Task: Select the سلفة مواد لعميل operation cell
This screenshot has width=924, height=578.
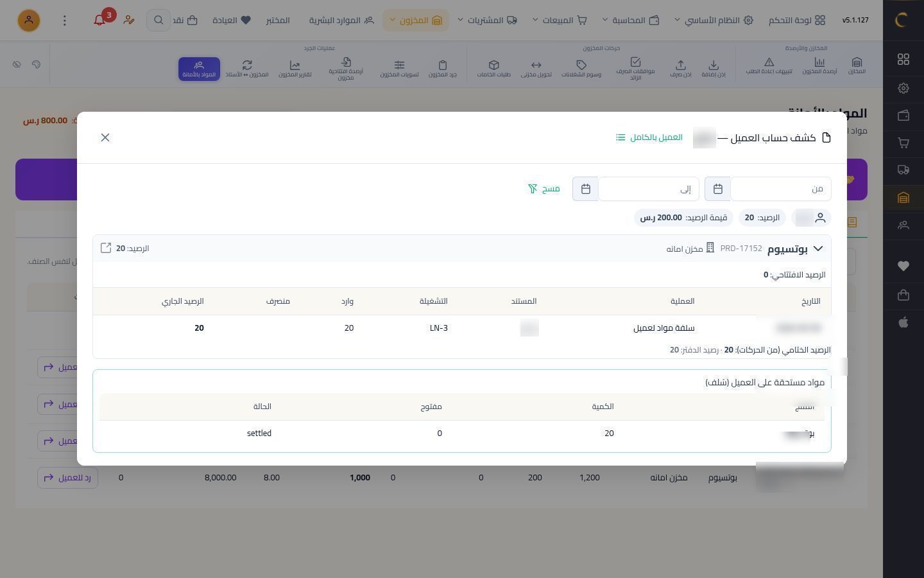Action: 663,328
